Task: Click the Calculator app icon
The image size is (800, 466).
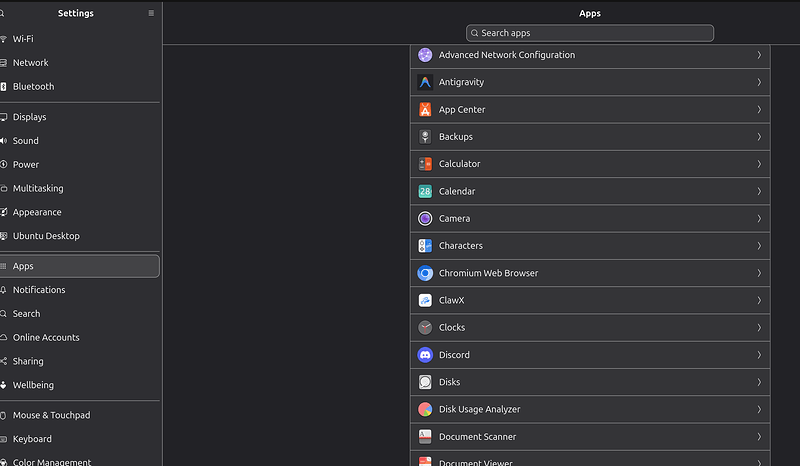Action: pos(425,164)
